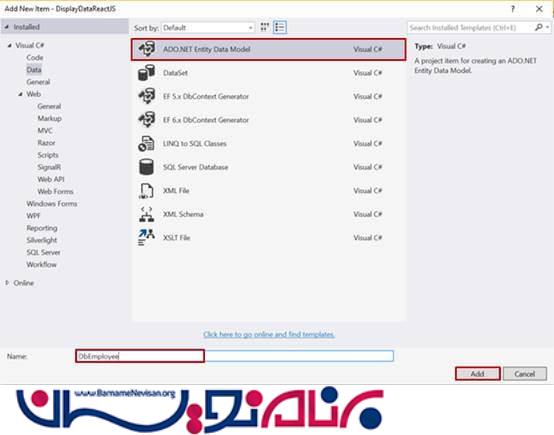
Task: Select the Markup category
Action: click(49, 118)
